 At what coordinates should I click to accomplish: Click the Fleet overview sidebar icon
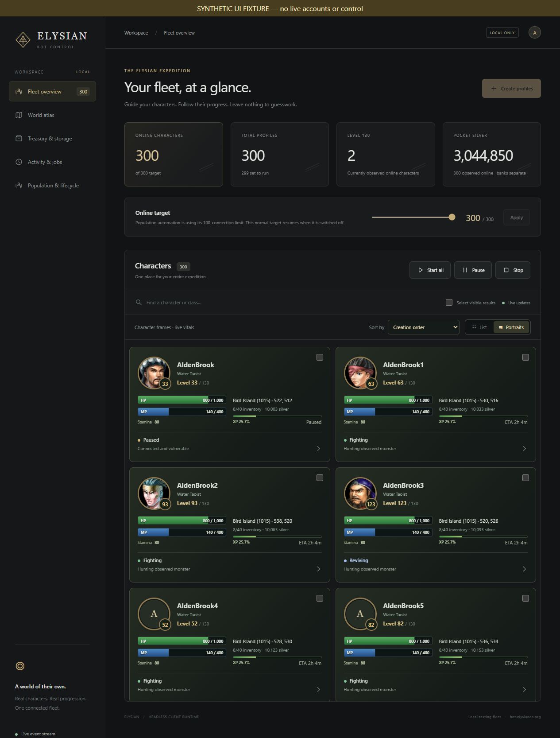[x=19, y=92]
